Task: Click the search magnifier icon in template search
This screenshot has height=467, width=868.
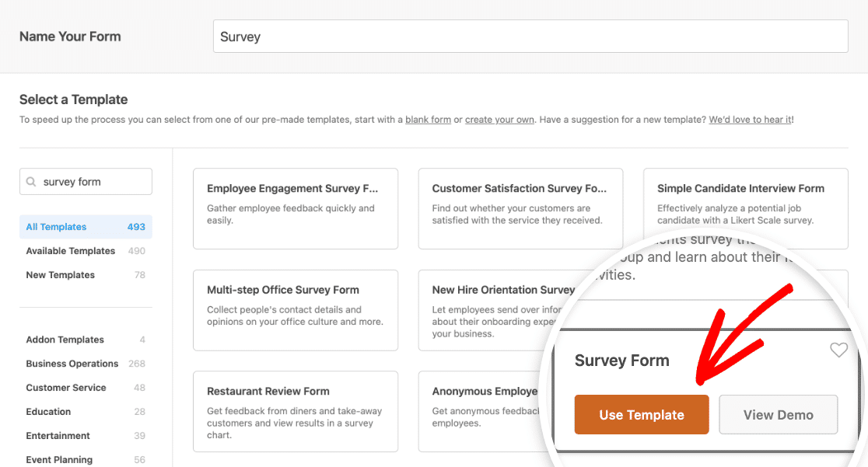Action: [32, 181]
